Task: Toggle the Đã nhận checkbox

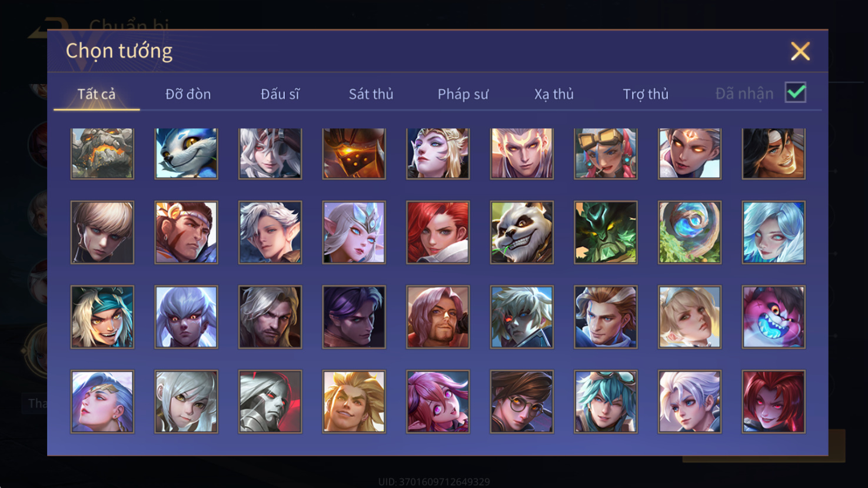Action: coord(796,92)
